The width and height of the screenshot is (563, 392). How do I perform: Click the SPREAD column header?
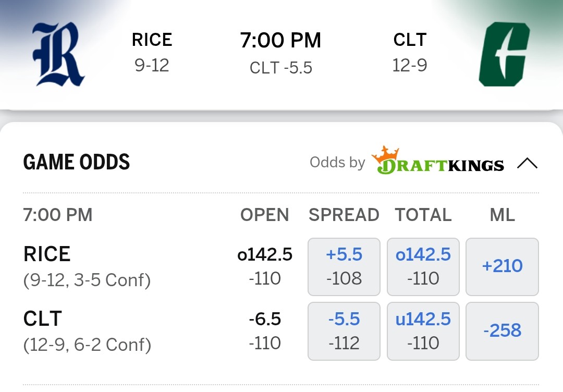pos(344,215)
